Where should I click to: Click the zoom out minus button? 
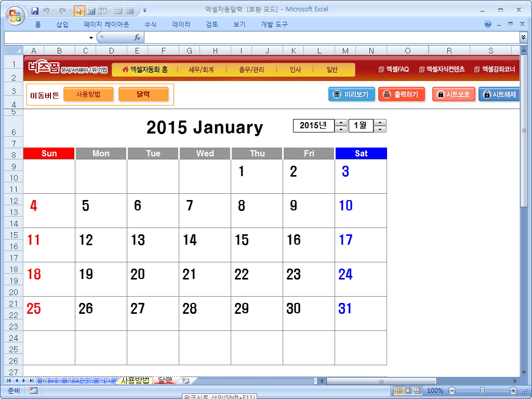pyautogui.click(x=451, y=391)
